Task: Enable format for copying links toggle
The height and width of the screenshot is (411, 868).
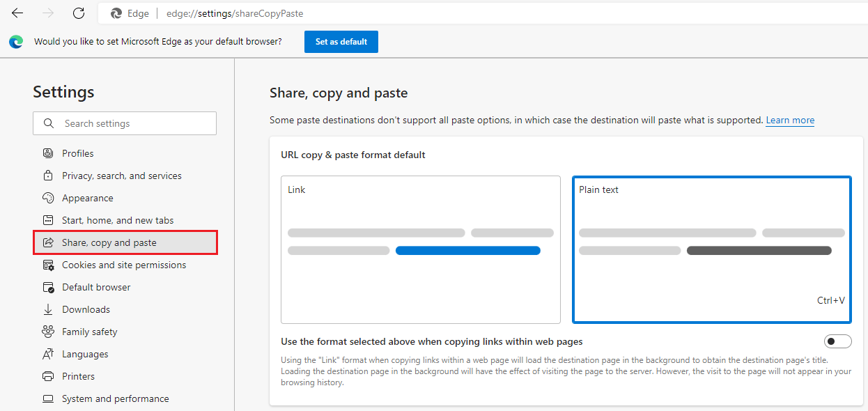Action: pos(837,341)
